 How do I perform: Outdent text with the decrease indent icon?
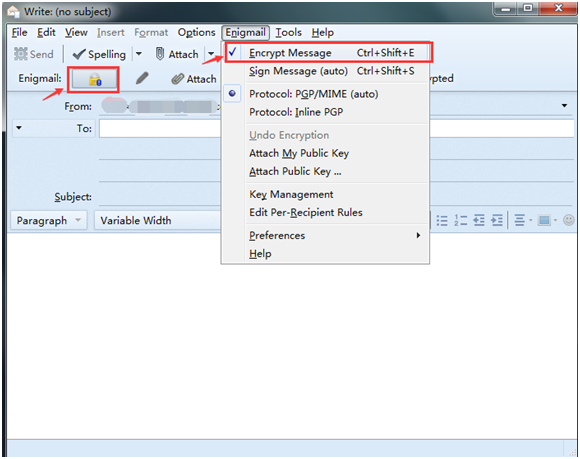pyautogui.click(x=479, y=220)
